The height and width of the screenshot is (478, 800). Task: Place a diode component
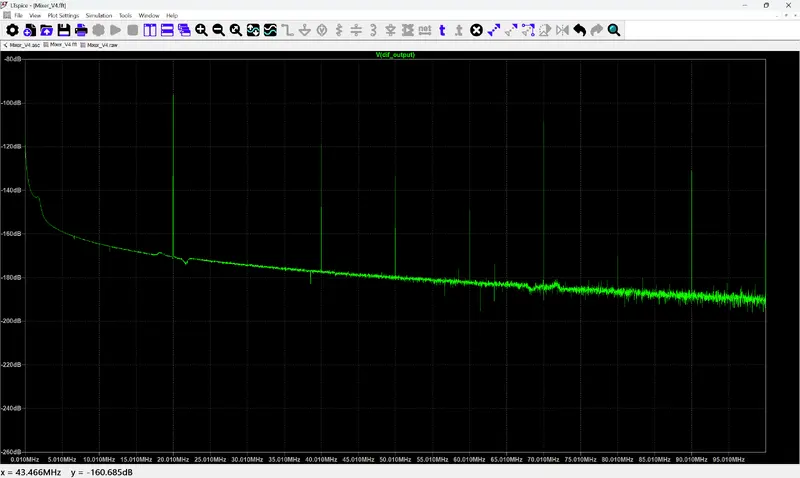tap(391, 30)
